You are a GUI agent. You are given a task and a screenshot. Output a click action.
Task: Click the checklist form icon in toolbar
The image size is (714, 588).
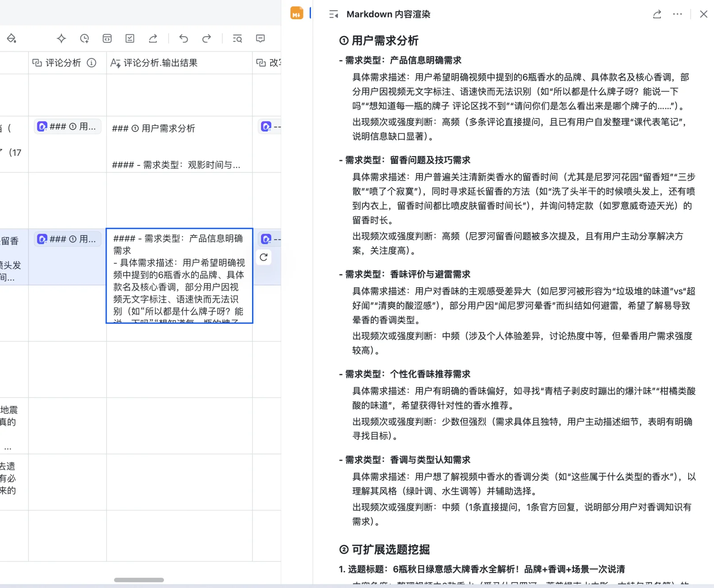(x=130, y=39)
